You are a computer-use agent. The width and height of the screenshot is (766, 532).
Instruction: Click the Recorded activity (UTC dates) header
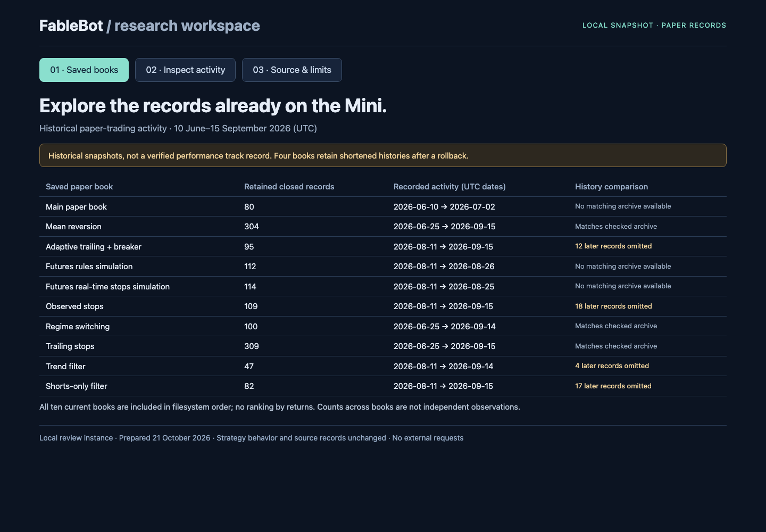point(449,187)
